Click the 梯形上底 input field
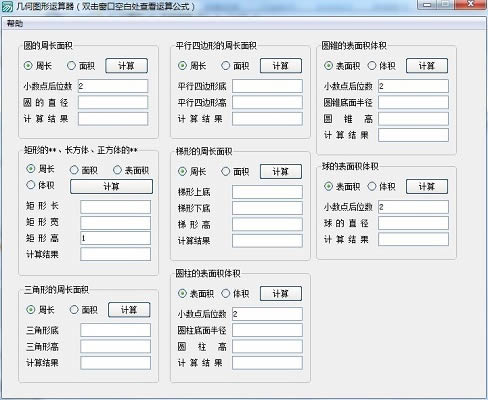Viewport: 488px width, 400px height. [x=267, y=192]
